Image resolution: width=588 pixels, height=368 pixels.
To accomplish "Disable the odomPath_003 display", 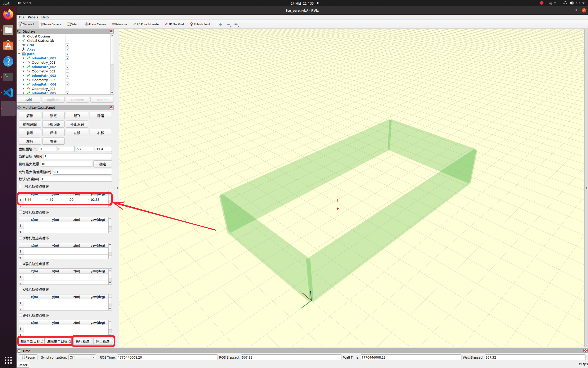I will (68, 76).
